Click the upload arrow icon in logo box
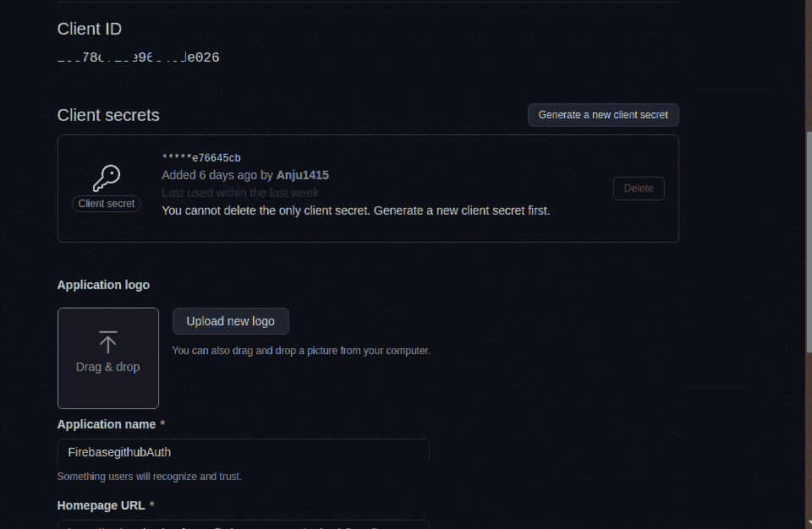 (x=107, y=341)
